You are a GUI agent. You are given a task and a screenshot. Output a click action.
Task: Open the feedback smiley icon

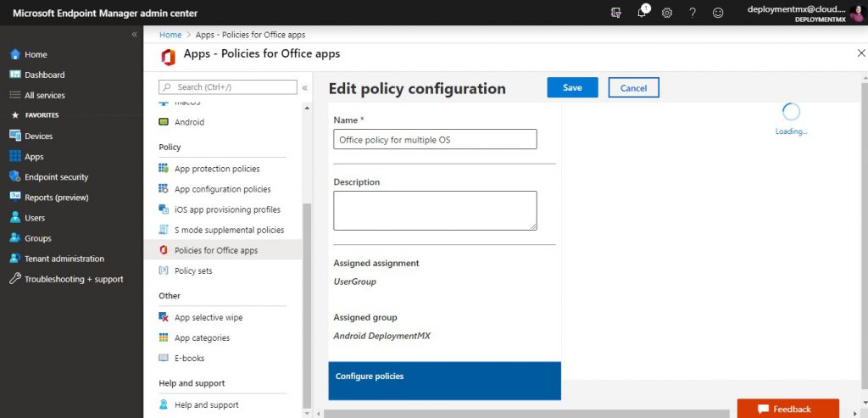(718, 13)
